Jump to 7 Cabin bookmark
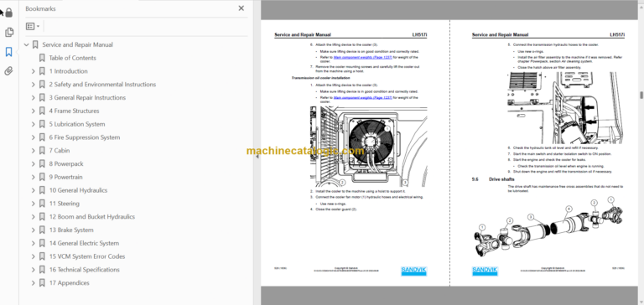The width and height of the screenshot is (644, 305). click(60, 151)
